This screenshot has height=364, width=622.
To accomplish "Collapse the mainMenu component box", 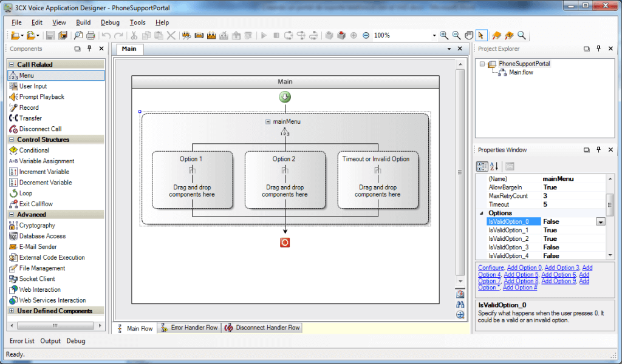I will click(x=268, y=121).
